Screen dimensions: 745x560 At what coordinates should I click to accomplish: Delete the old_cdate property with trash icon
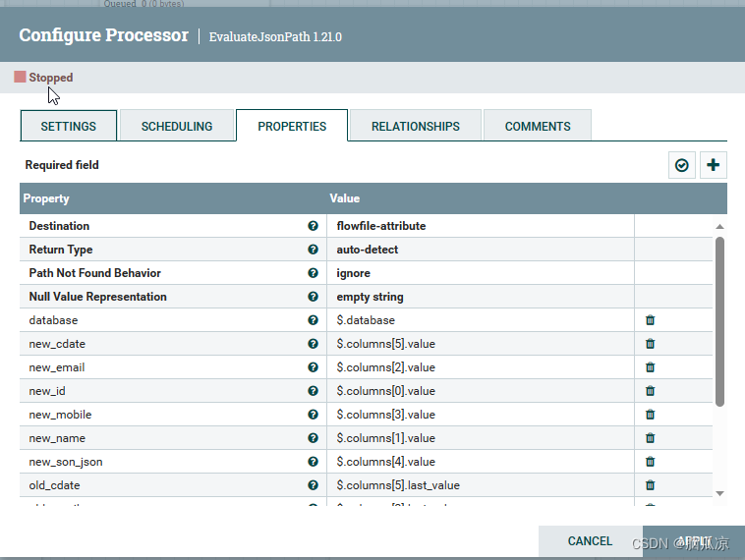pos(650,485)
